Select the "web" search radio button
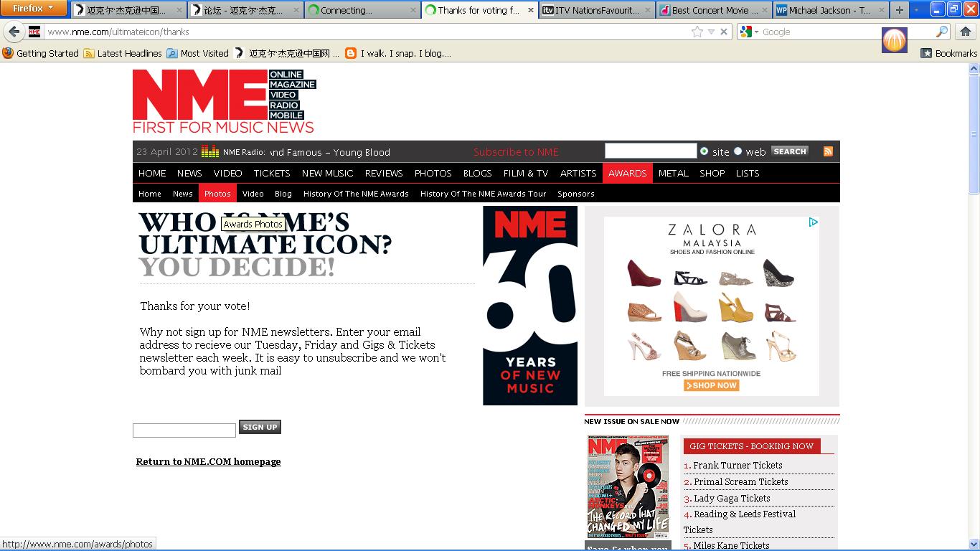The image size is (980, 551). point(738,151)
